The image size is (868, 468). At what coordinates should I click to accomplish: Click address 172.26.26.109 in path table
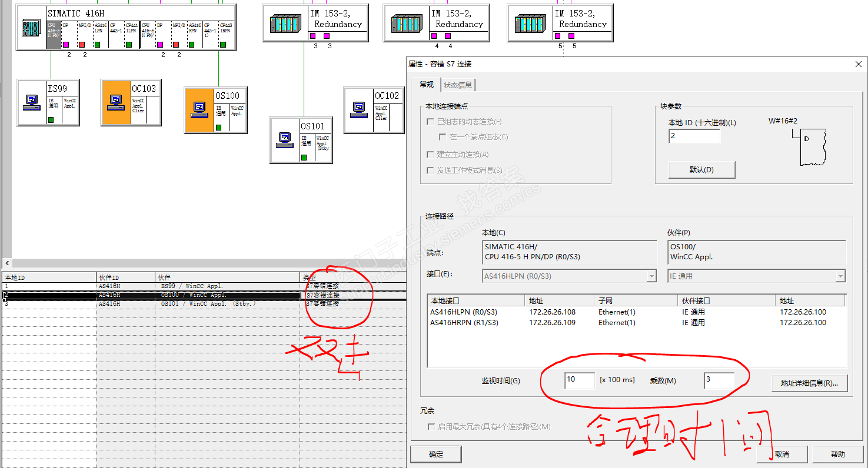pyautogui.click(x=552, y=323)
